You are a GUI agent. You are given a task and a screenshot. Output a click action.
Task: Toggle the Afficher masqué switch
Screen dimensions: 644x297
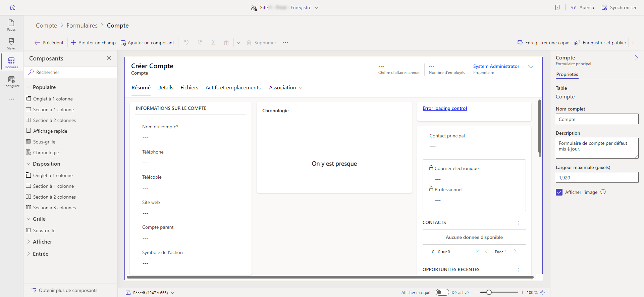(442, 292)
